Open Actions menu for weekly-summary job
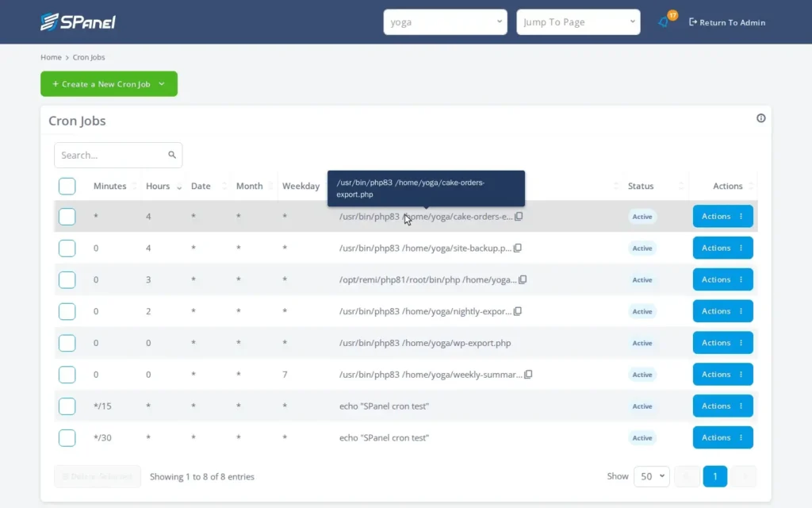The image size is (812, 508). 723,375
